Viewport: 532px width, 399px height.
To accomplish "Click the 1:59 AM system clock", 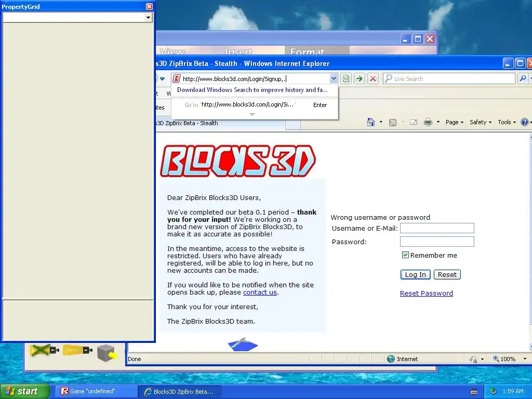I will pos(513,391).
